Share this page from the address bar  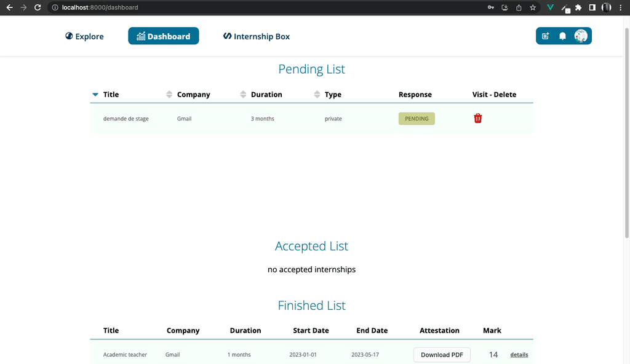tap(519, 7)
